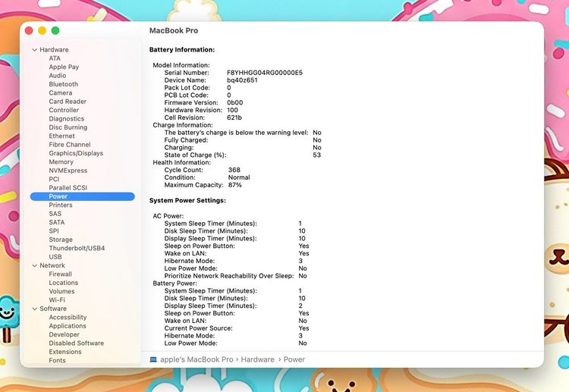Collapse the Hardware section chevron
The height and width of the screenshot is (392, 569).
34,50
